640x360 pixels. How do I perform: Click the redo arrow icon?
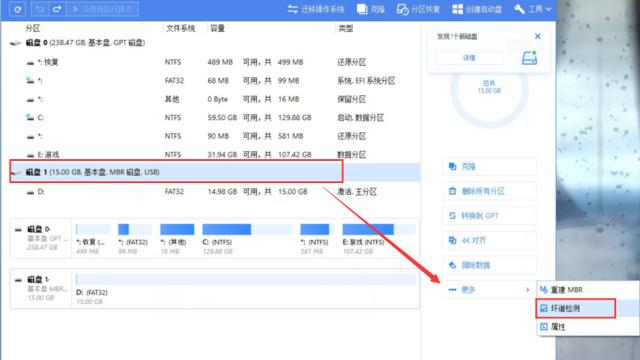click(57, 9)
